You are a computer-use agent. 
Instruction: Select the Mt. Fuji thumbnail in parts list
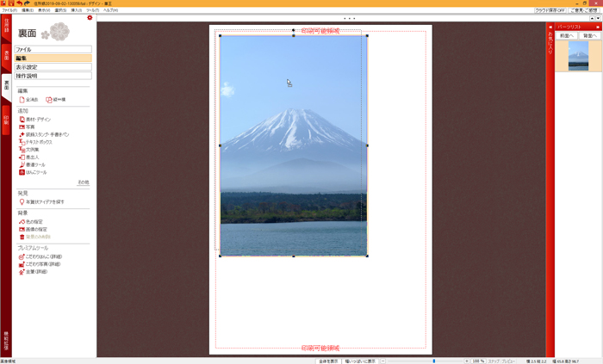[x=578, y=56]
